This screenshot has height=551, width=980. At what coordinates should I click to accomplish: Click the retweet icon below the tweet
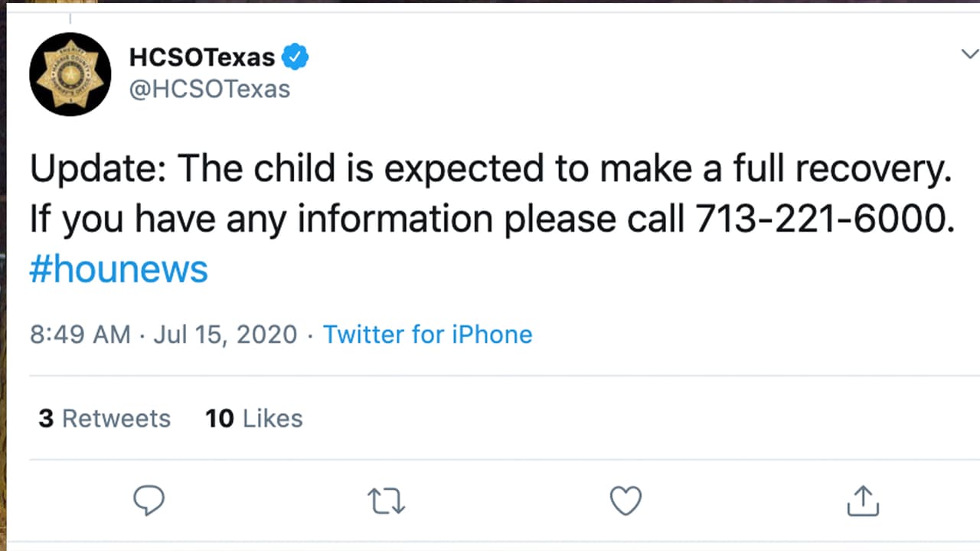(x=386, y=500)
